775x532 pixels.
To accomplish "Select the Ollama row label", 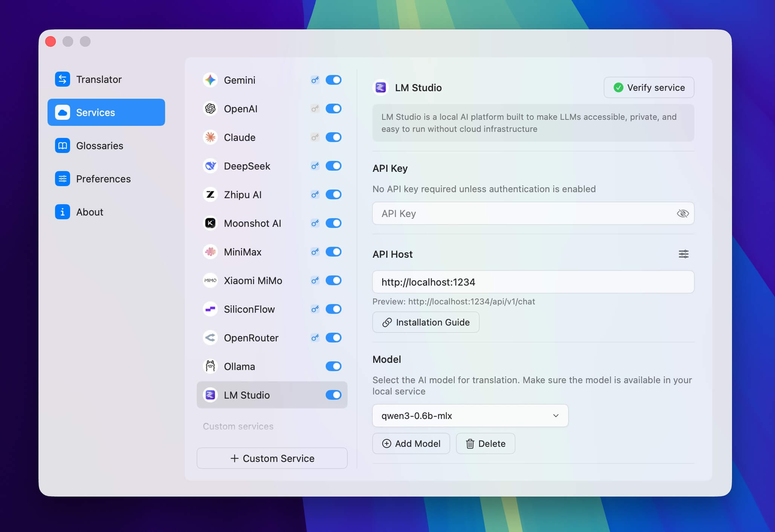I will pos(239,366).
